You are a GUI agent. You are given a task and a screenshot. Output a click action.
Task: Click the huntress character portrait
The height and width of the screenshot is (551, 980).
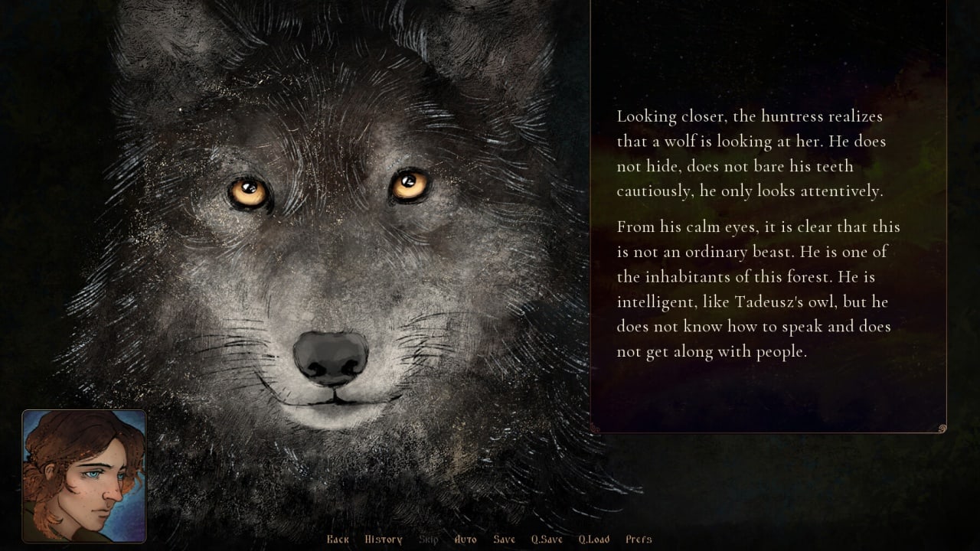84,476
